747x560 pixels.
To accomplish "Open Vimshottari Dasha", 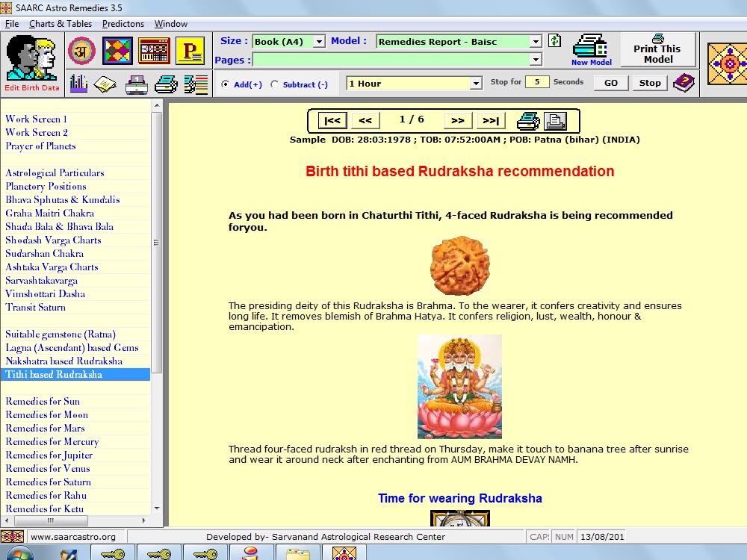I will pos(46,293).
